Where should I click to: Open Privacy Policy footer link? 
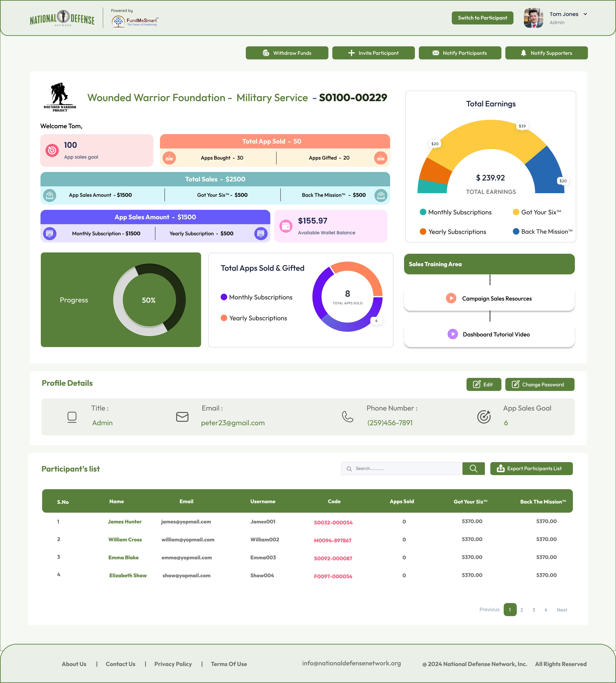(173, 664)
